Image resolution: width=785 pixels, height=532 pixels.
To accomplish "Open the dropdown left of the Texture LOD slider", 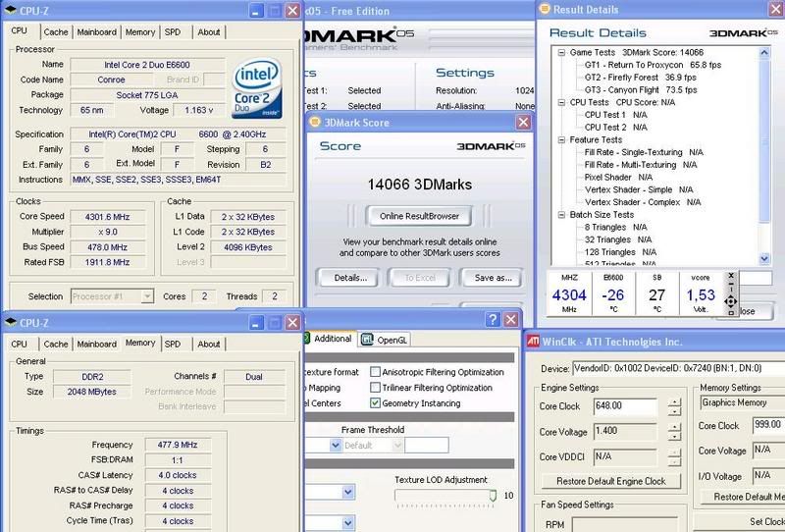I will (x=348, y=492).
